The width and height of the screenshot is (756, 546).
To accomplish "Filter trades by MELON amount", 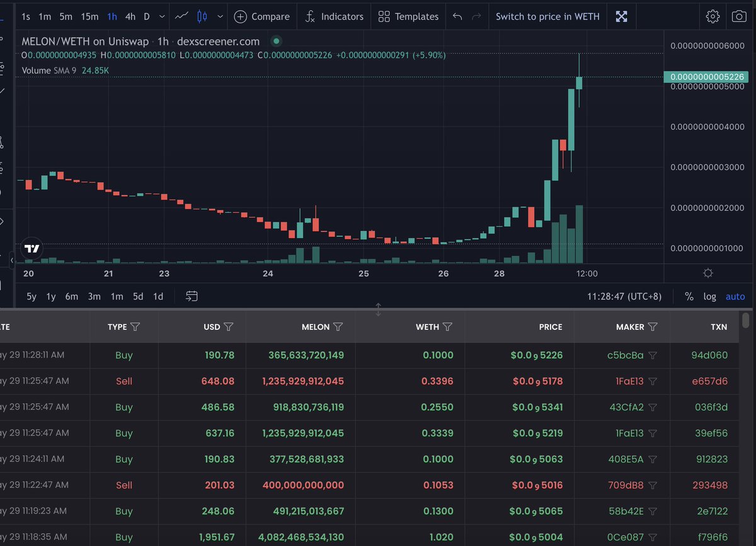I will point(338,327).
